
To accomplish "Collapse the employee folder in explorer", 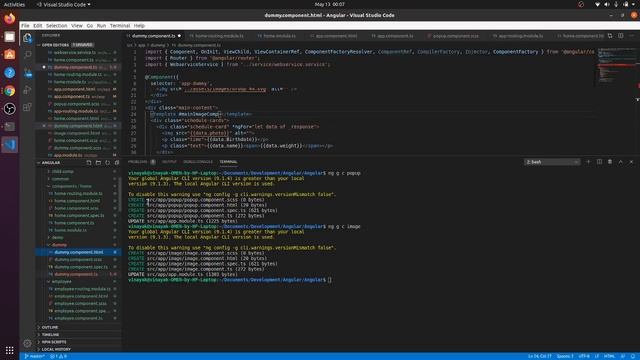I will tap(61, 282).
